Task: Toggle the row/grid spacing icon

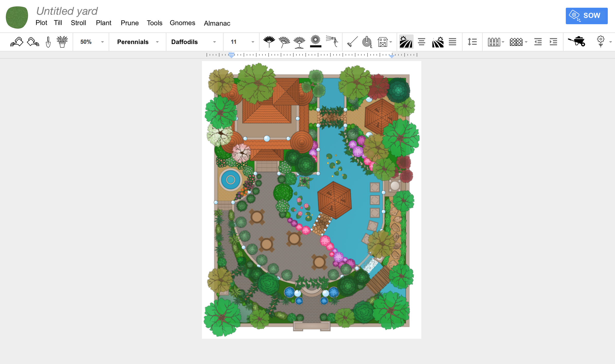Action: 472,42
